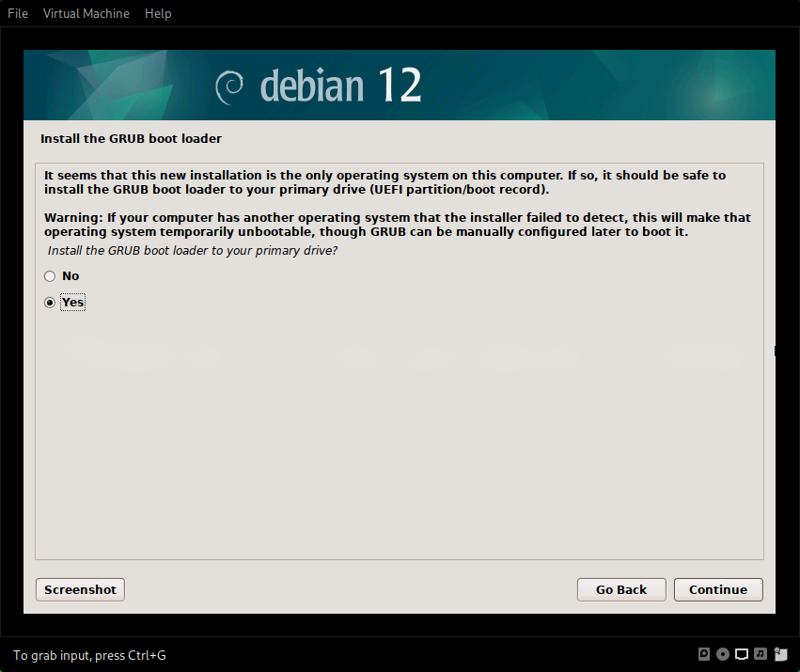Open the File menu
Viewport: 800px width, 672px height.
coord(17,13)
